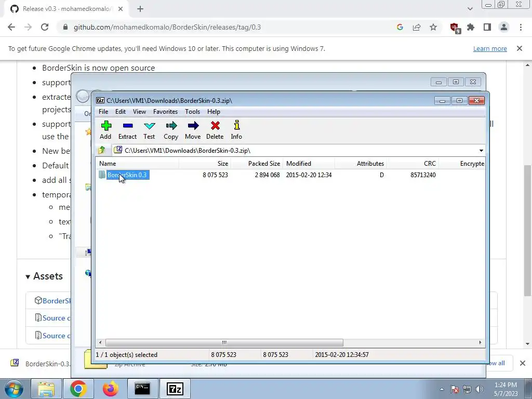Screen dimensions: 532x399
Task: Click the 7-Zip address path field
Action: coord(295,151)
